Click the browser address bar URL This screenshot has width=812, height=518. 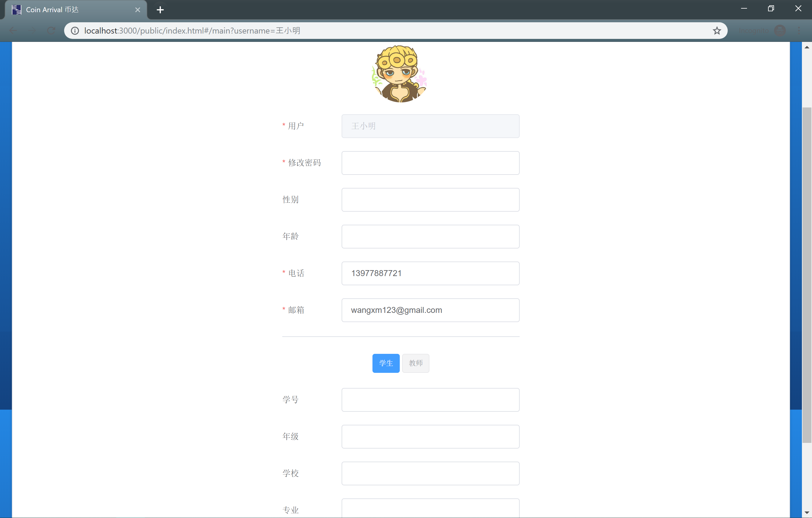click(x=192, y=31)
